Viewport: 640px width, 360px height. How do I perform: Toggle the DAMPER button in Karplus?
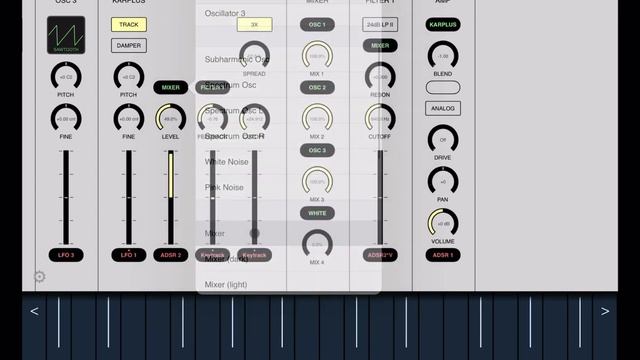coord(129,45)
